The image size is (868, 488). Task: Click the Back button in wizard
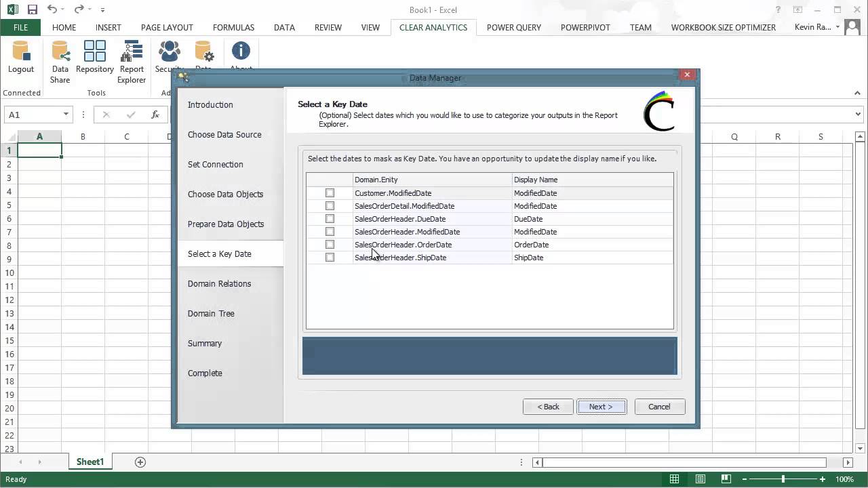click(548, 407)
